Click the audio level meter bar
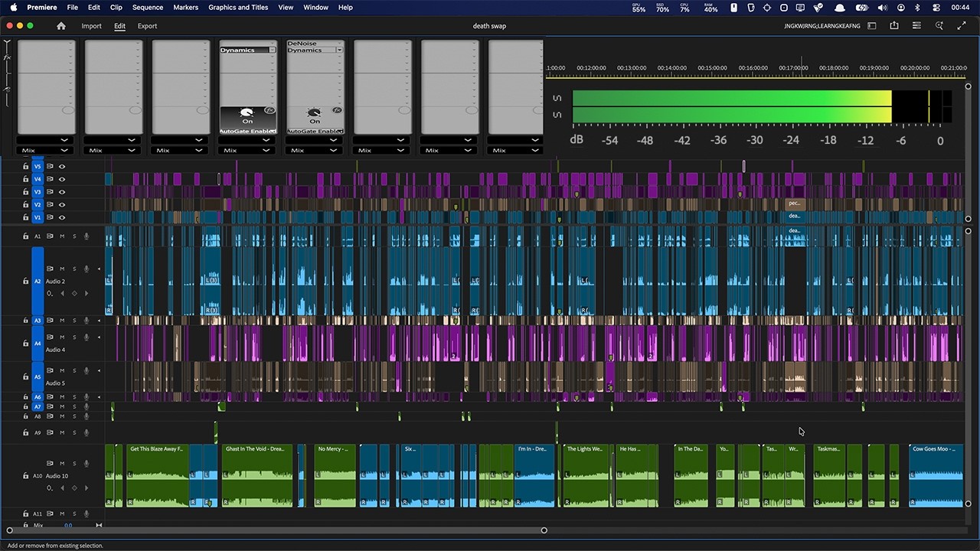The image size is (980, 551). pyautogui.click(x=762, y=106)
